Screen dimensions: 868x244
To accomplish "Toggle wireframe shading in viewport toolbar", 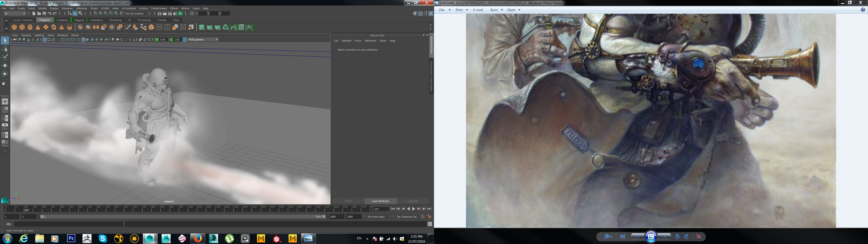I will 78,40.
